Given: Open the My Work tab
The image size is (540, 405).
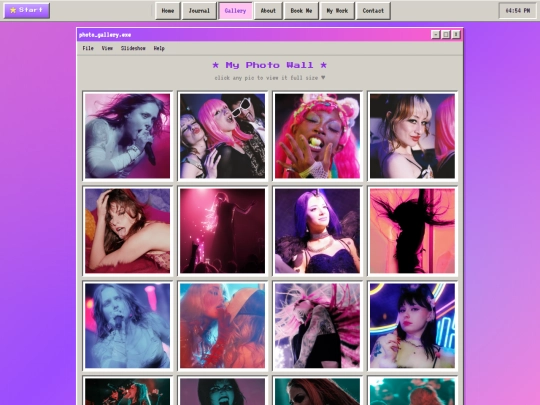Looking at the screenshot, I should (x=337, y=11).
